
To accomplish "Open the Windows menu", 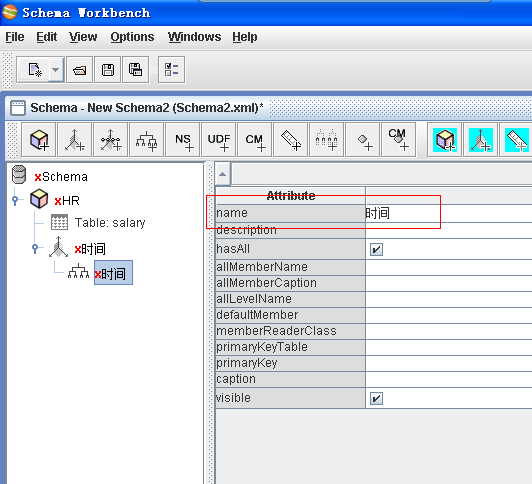I will coord(194,37).
